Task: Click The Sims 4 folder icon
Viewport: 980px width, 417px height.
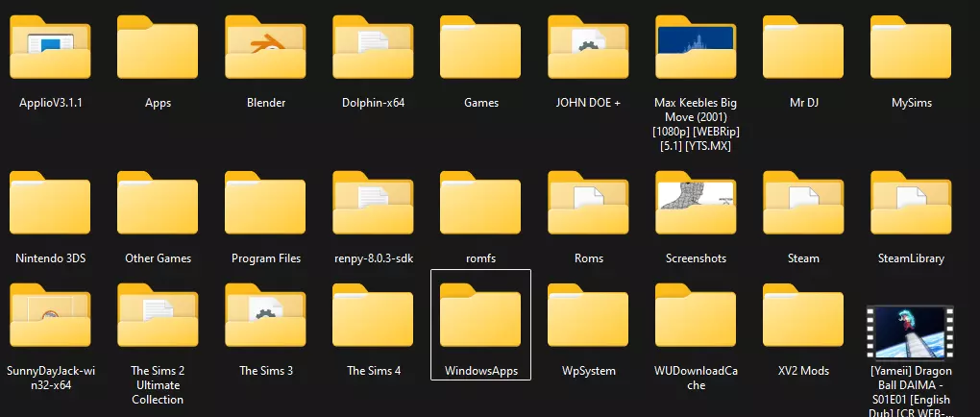Action: coord(373,315)
